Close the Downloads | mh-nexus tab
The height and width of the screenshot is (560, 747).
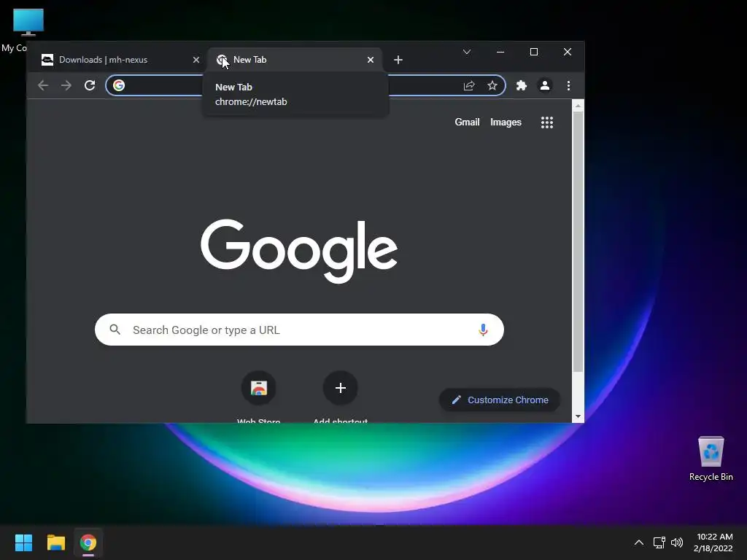tap(196, 60)
